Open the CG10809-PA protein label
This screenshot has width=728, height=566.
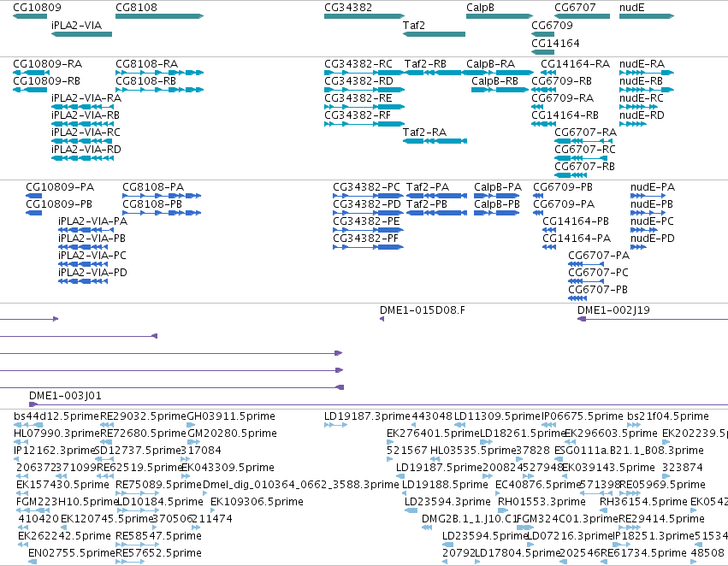(60, 187)
